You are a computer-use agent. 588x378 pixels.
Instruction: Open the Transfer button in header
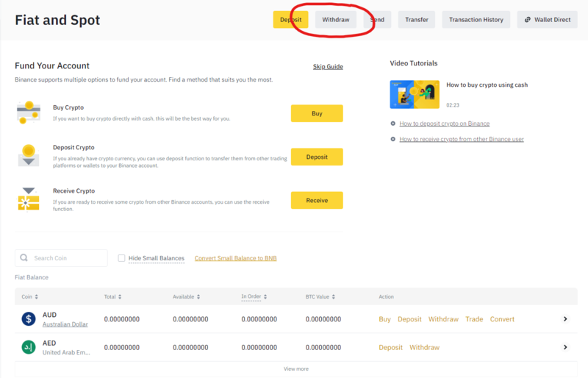tap(417, 20)
